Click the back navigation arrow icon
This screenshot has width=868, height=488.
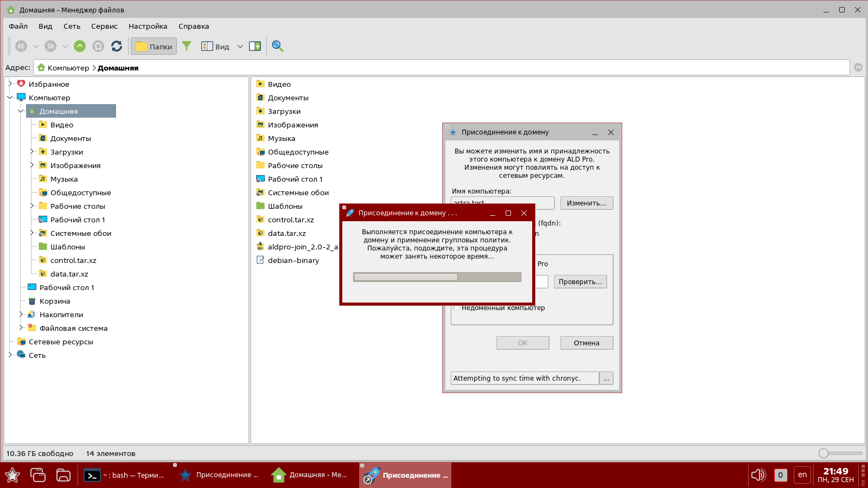(21, 47)
